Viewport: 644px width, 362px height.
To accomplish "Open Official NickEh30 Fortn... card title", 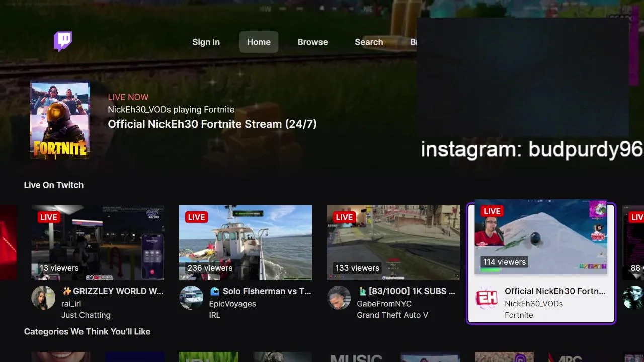I will coord(555,291).
